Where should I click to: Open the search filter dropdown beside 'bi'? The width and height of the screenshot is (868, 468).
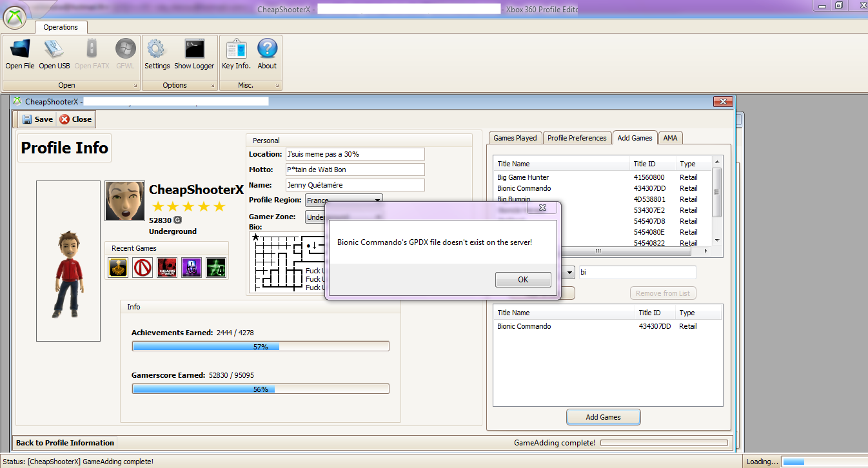pos(569,273)
